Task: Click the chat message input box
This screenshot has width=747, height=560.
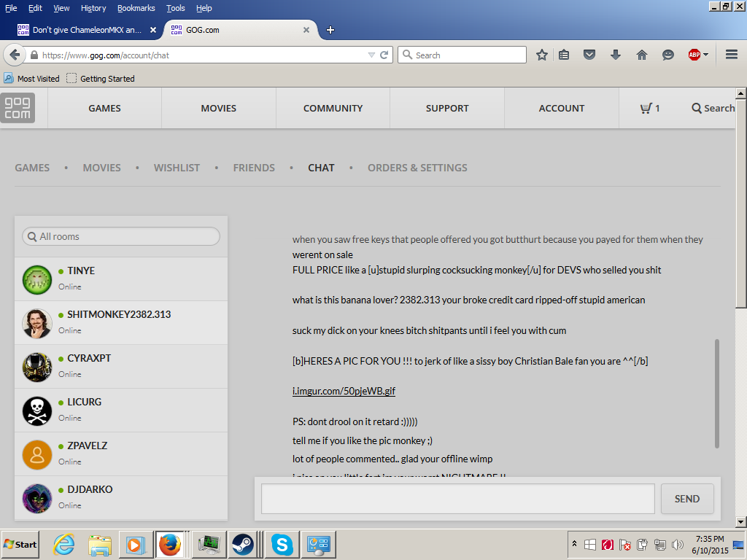Action: (458, 499)
